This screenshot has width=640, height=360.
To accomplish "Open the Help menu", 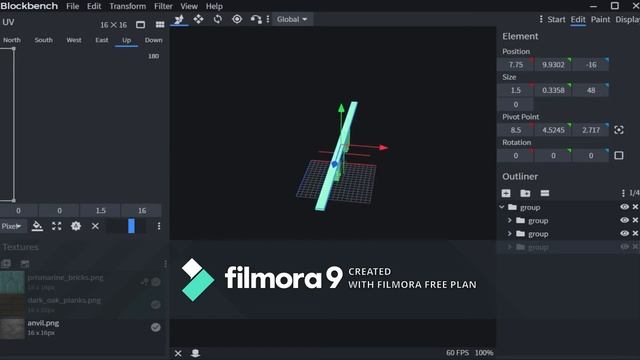I will click(214, 6).
